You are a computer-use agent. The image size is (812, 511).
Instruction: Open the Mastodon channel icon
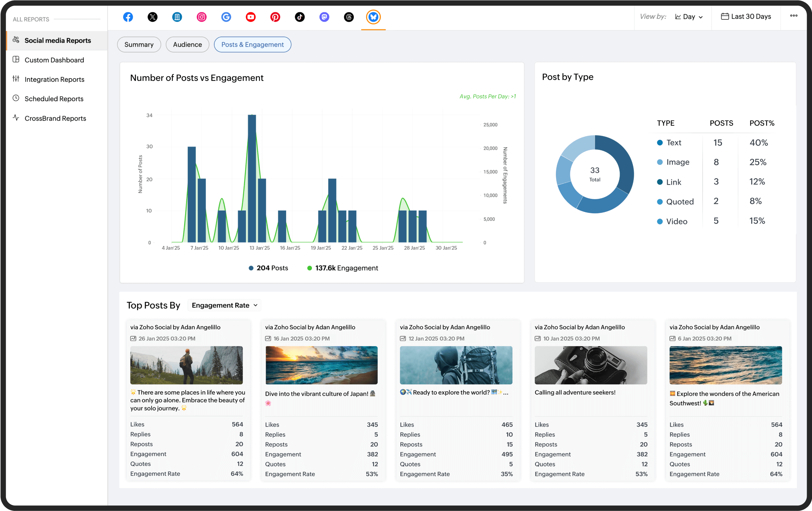tap(324, 17)
